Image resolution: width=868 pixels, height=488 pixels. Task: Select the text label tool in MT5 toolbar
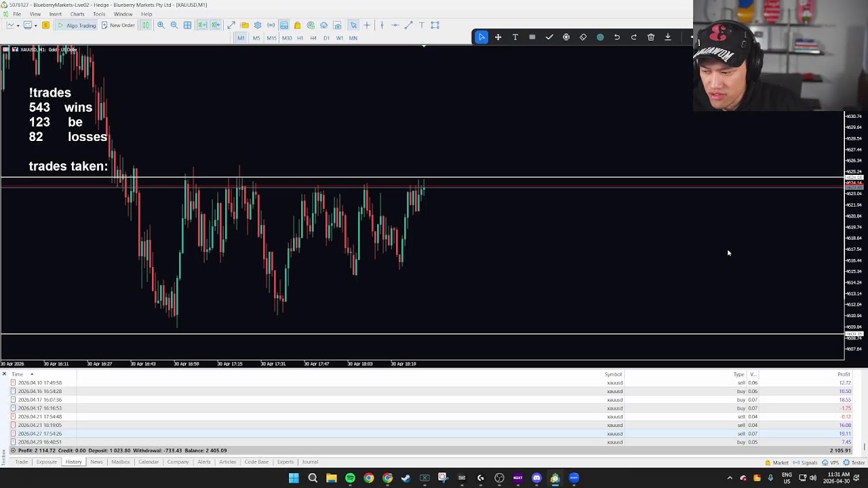point(422,25)
